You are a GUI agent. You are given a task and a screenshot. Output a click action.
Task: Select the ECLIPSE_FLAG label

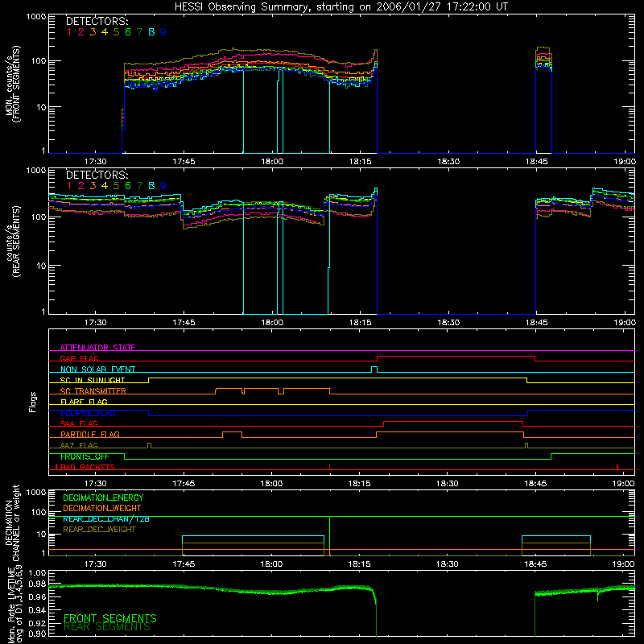(x=88, y=413)
